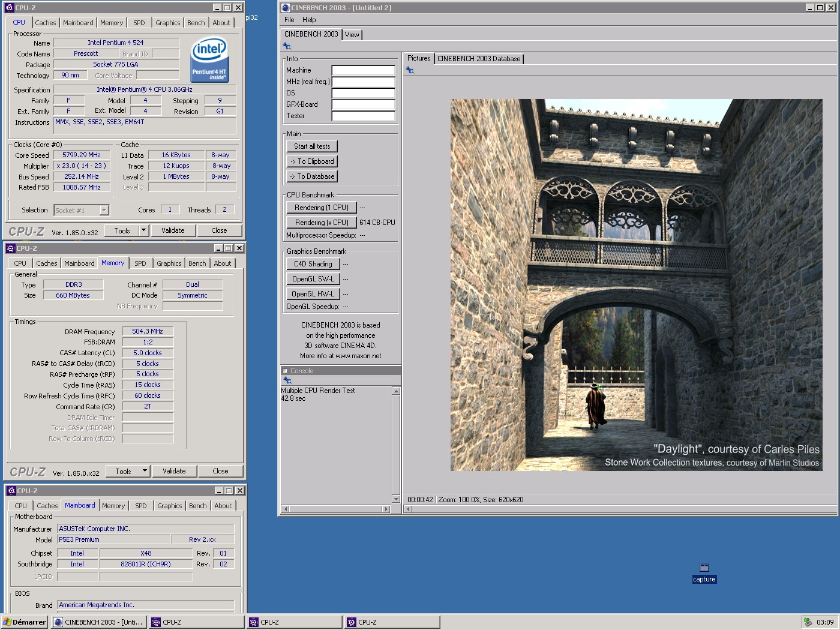
Task: Open CPU tab in Mainboard CPU-Z window
Action: tap(21, 506)
